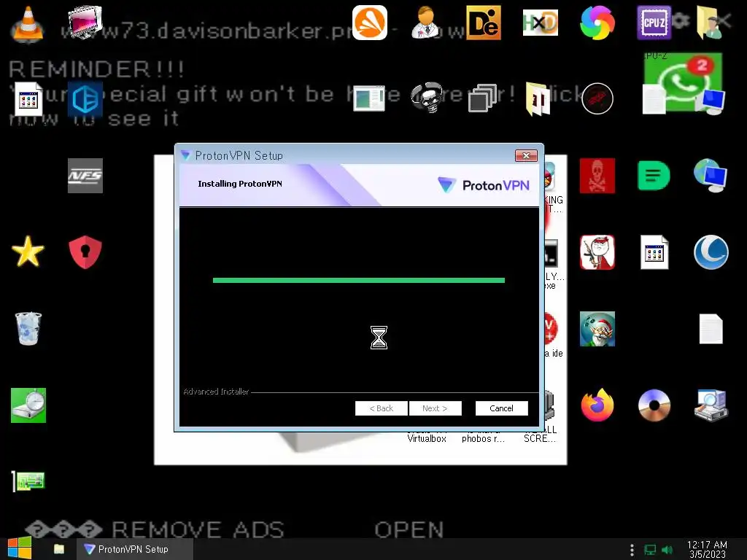This screenshot has height=560, width=747.
Task: Open the orange Avast desktop icon
Action: coord(370,23)
